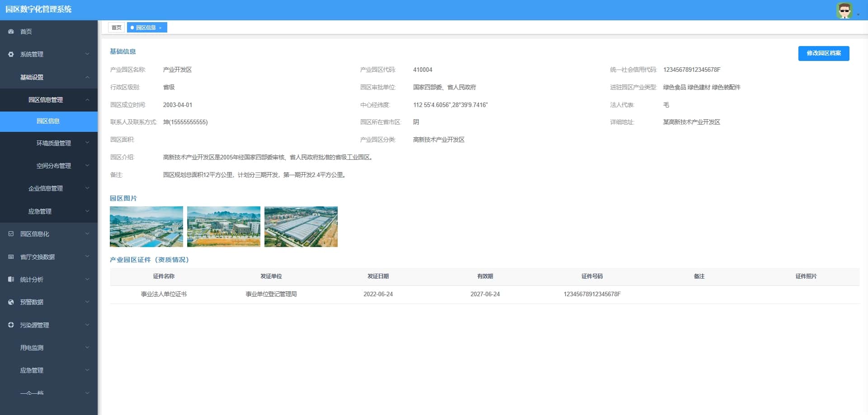The height and width of the screenshot is (415, 868).
Task: Click the 证件名称 column header
Action: [164, 276]
